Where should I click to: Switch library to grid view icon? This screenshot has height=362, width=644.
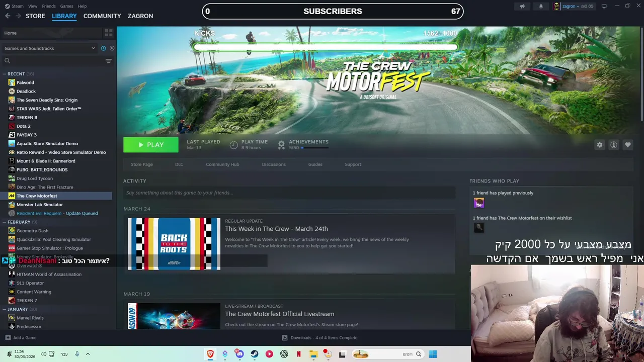coord(109,33)
